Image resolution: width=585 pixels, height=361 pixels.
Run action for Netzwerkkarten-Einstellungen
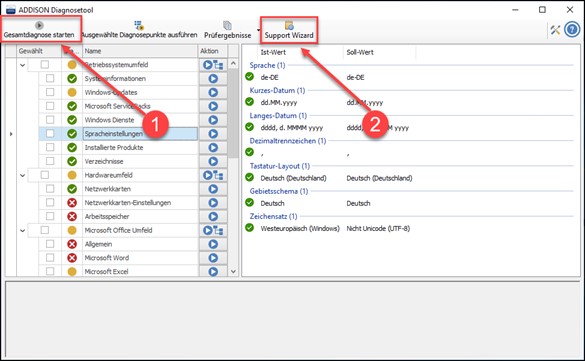pos(213,203)
